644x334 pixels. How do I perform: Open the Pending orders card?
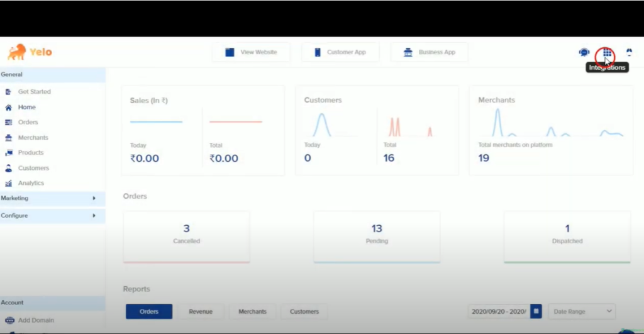click(x=377, y=237)
